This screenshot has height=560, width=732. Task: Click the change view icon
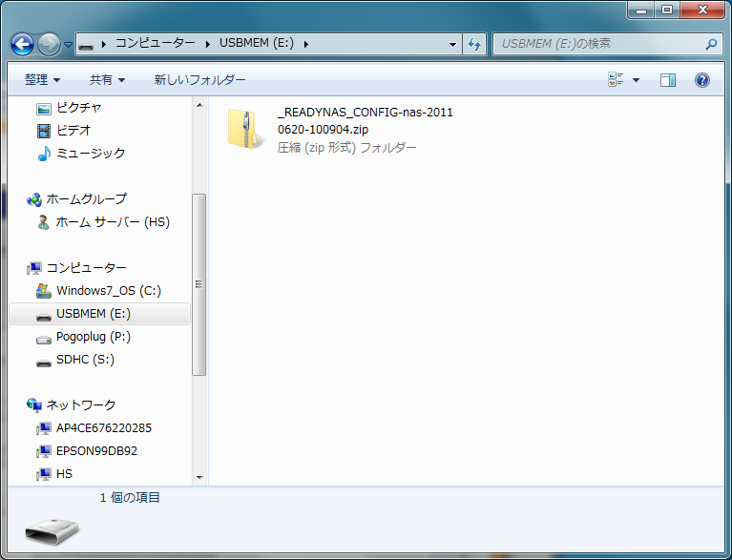pyautogui.click(x=617, y=80)
